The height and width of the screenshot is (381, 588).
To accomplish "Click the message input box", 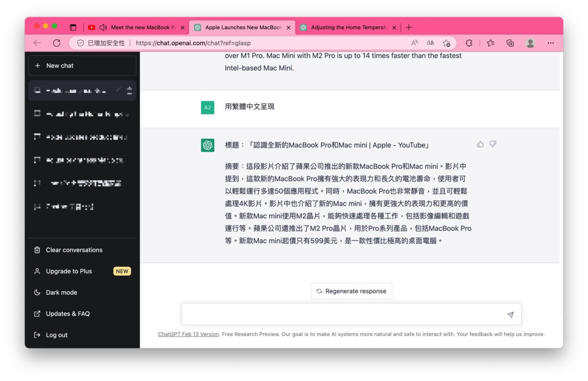I will point(351,314).
